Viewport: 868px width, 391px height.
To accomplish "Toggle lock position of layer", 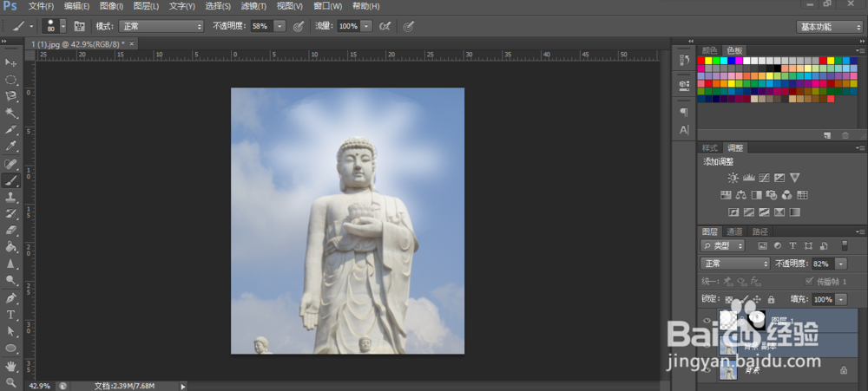I will coord(757,299).
